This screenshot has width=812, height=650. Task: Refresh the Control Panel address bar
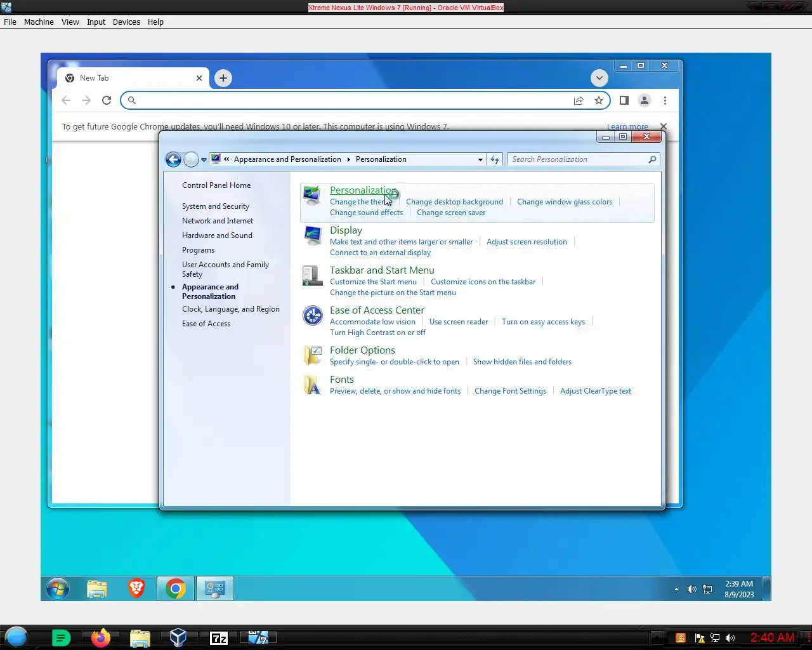[495, 159]
